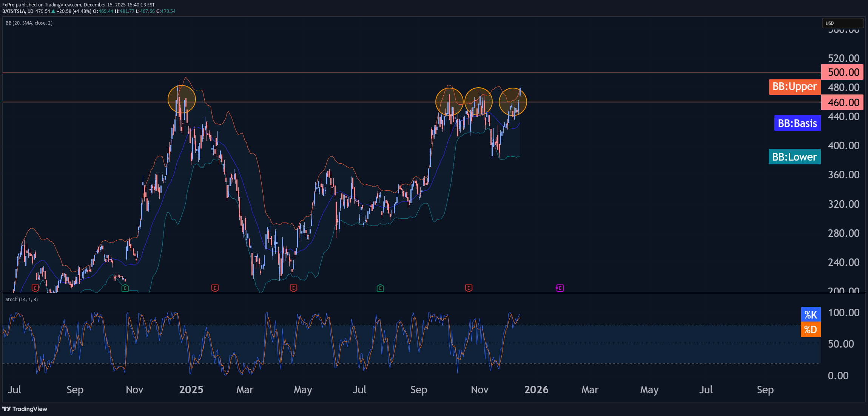Open the USD currency selector
868x416 pixels.
(842, 23)
